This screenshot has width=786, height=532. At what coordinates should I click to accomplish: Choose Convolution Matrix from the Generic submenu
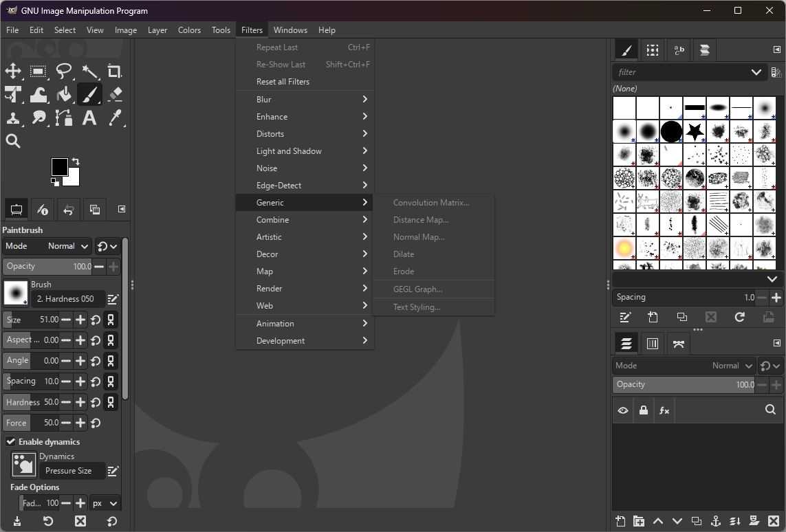(x=431, y=202)
